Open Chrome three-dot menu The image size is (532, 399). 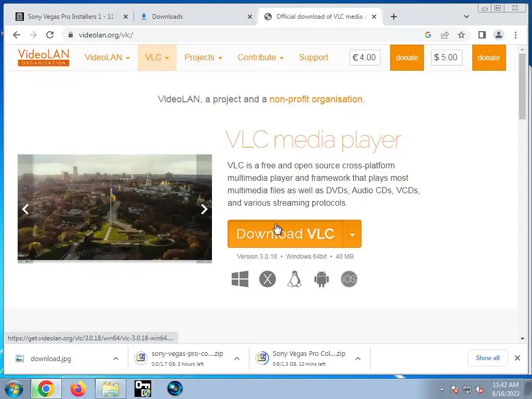[515, 35]
